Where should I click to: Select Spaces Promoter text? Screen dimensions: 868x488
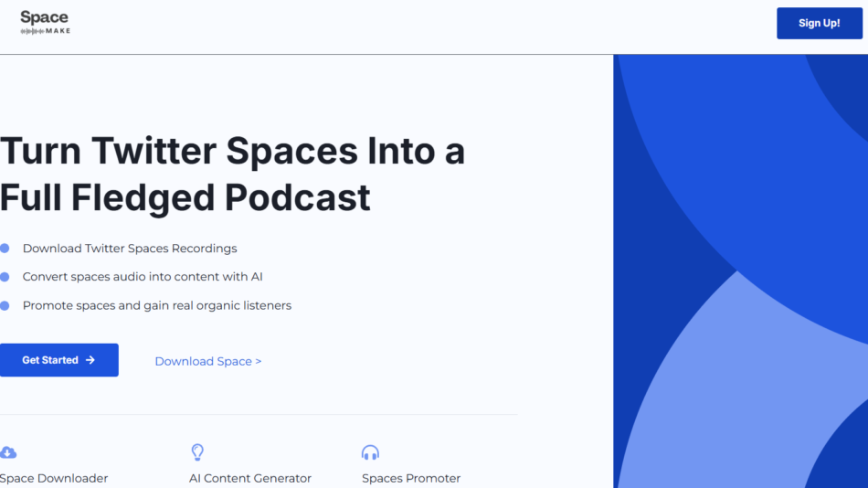pyautogui.click(x=411, y=478)
